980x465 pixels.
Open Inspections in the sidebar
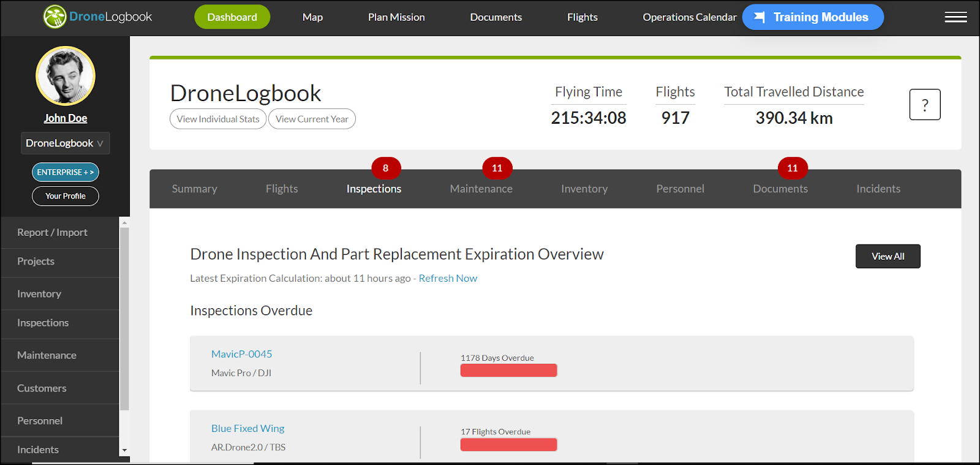click(60, 323)
